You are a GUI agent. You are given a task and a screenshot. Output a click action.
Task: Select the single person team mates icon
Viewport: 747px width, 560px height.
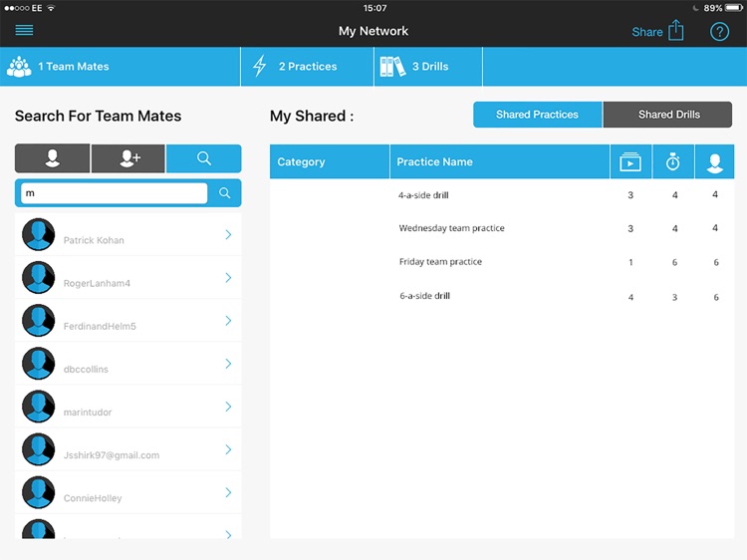pos(52,158)
